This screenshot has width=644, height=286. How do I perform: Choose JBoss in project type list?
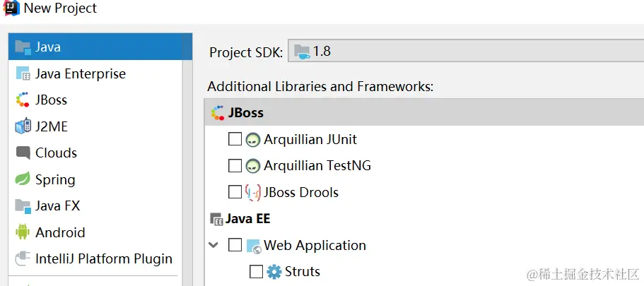(x=95, y=100)
